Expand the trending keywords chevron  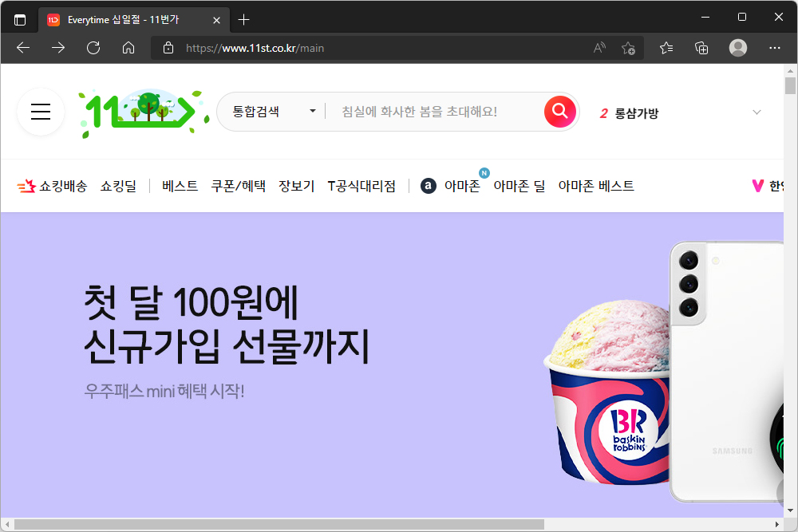757,112
